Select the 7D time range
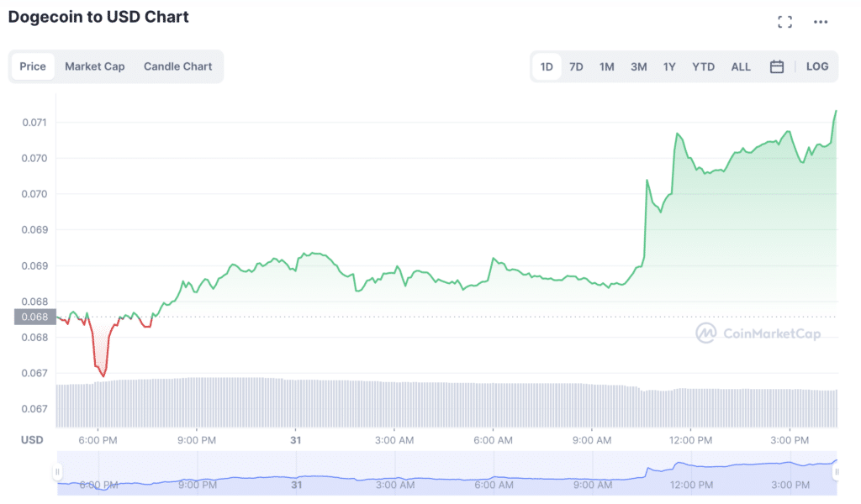 click(x=576, y=67)
